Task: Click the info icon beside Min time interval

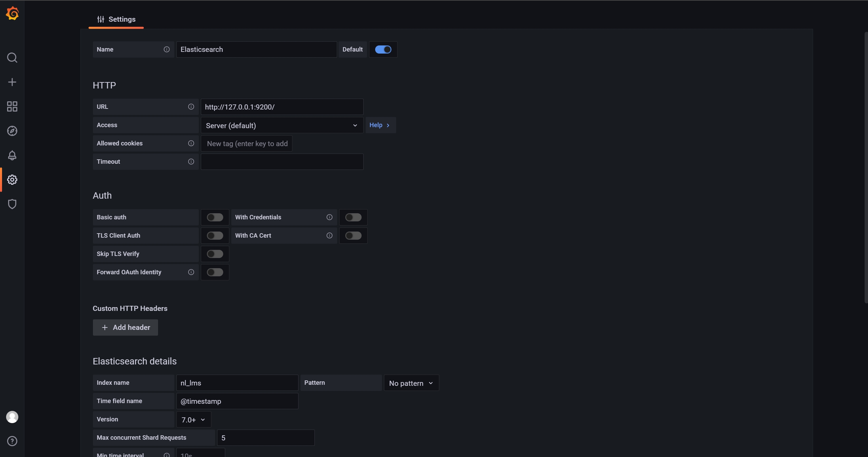Action: 167,455
